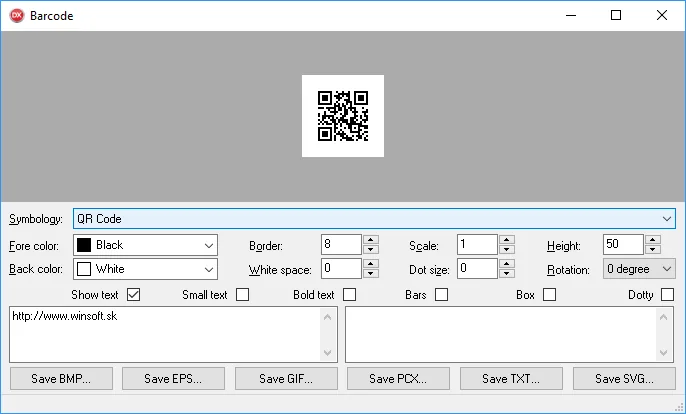Increase the White space value
This screenshot has width=686, height=414.
(x=371, y=263)
